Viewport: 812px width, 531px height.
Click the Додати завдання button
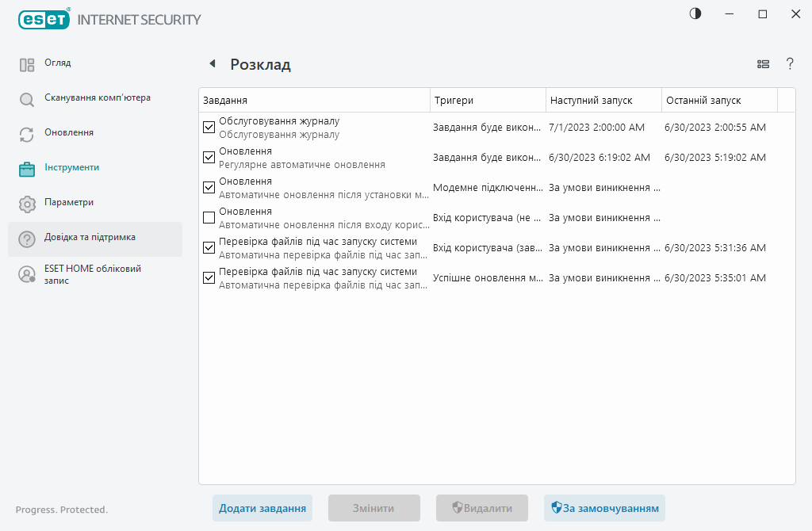[262, 508]
